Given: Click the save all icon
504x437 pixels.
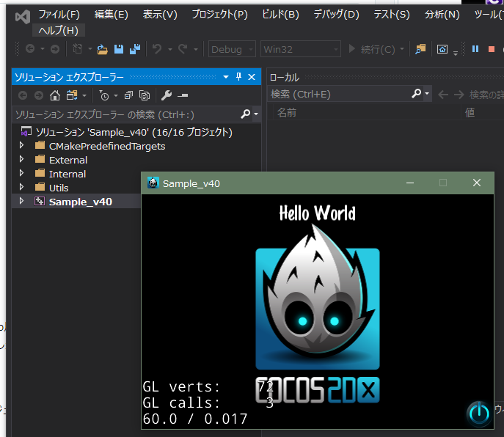Looking at the screenshot, I should [135, 49].
